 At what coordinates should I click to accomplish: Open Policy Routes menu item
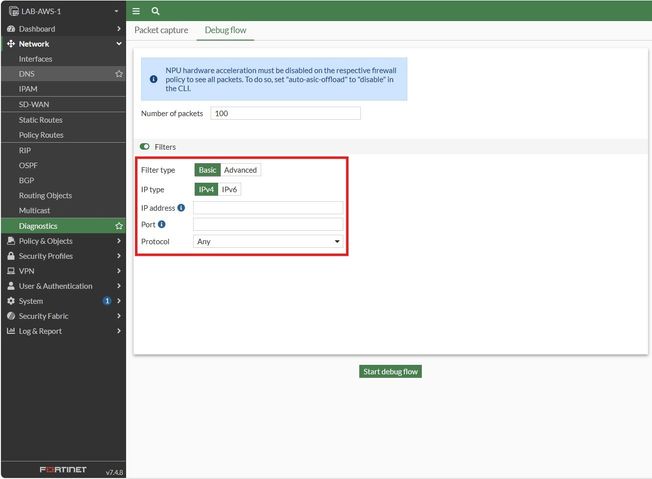click(x=63, y=135)
